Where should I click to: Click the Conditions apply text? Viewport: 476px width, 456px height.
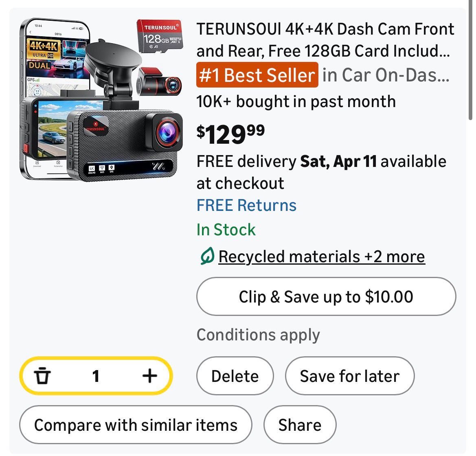[258, 335]
